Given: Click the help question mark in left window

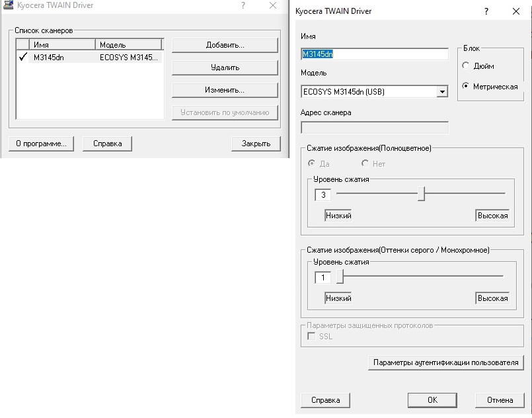Looking at the screenshot, I should click(x=243, y=5).
